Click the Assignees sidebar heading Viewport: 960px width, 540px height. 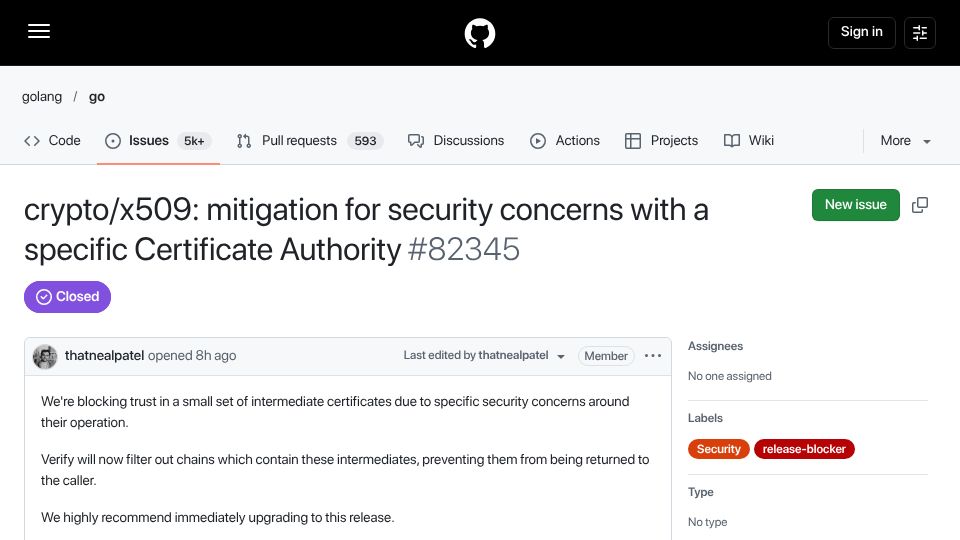[x=715, y=346]
